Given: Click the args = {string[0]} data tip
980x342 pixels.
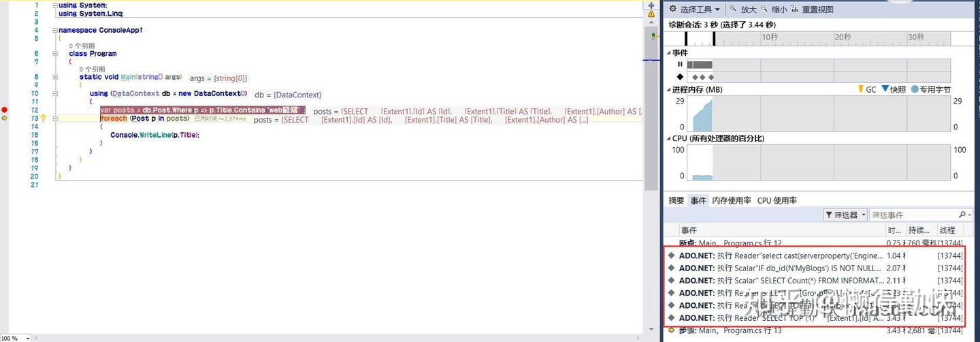Looking at the screenshot, I should [x=218, y=78].
